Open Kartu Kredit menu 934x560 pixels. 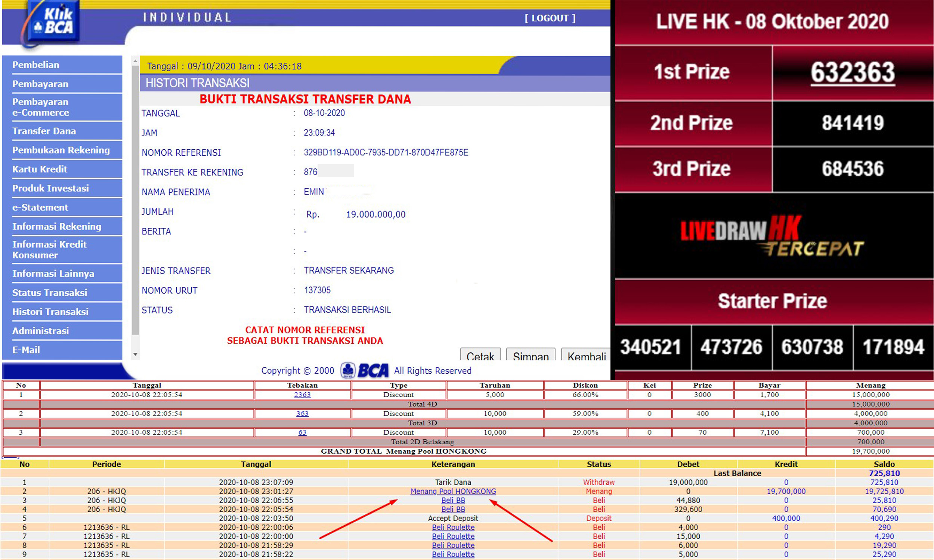pyautogui.click(x=62, y=169)
